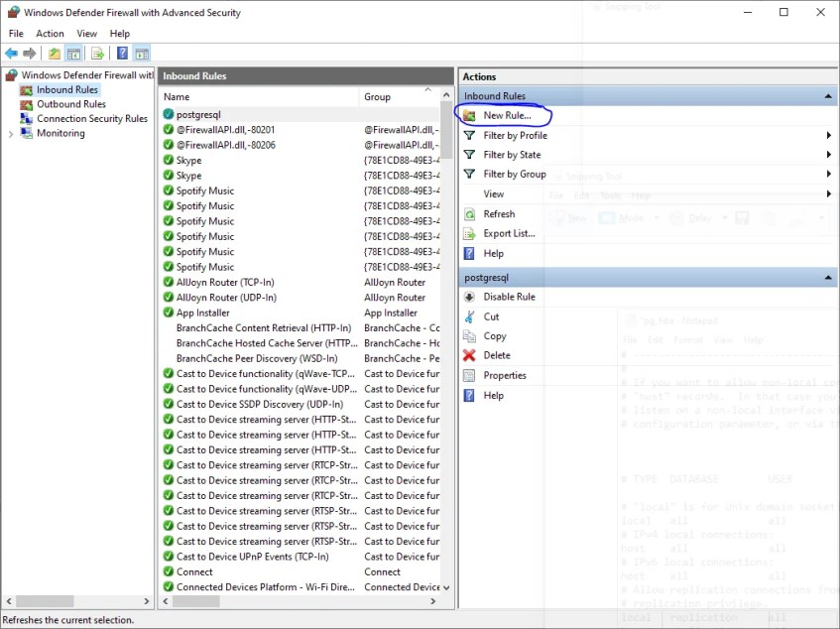Click Disable Rule action

pyautogui.click(x=509, y=297)
